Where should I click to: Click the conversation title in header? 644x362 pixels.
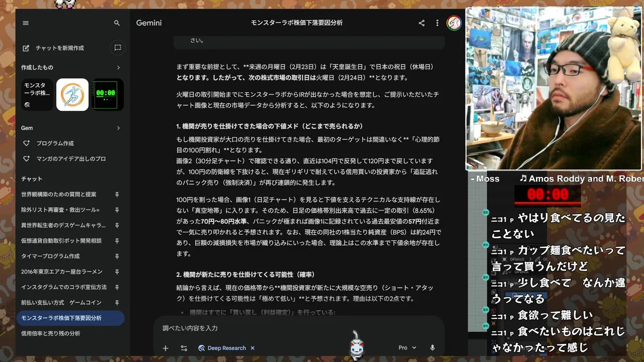[x=297, y=23]
